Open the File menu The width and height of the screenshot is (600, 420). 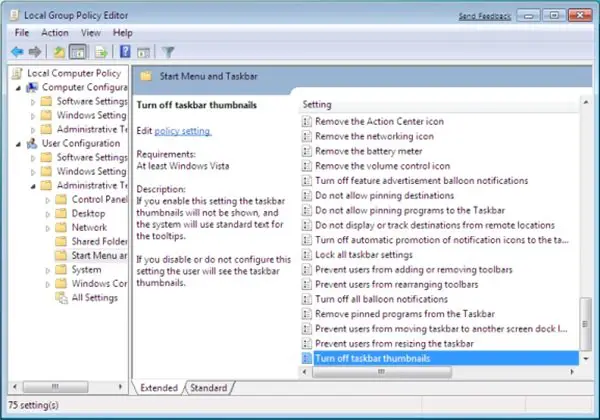coord(22,33)
